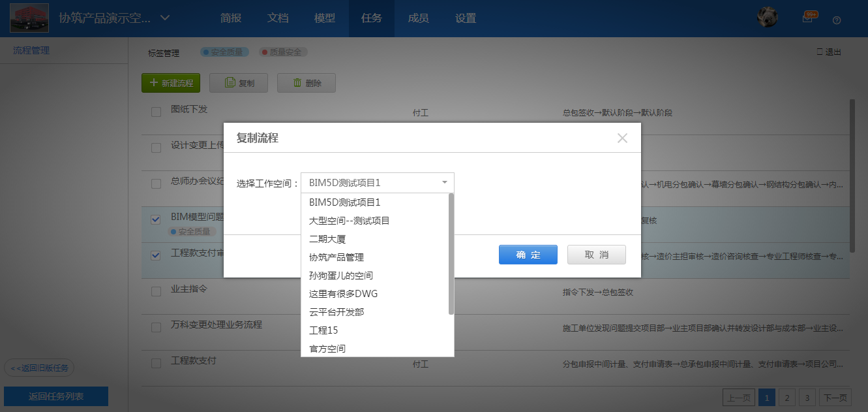Click the help question mark icon
868x412 pixels.
(x=837, y=20)
